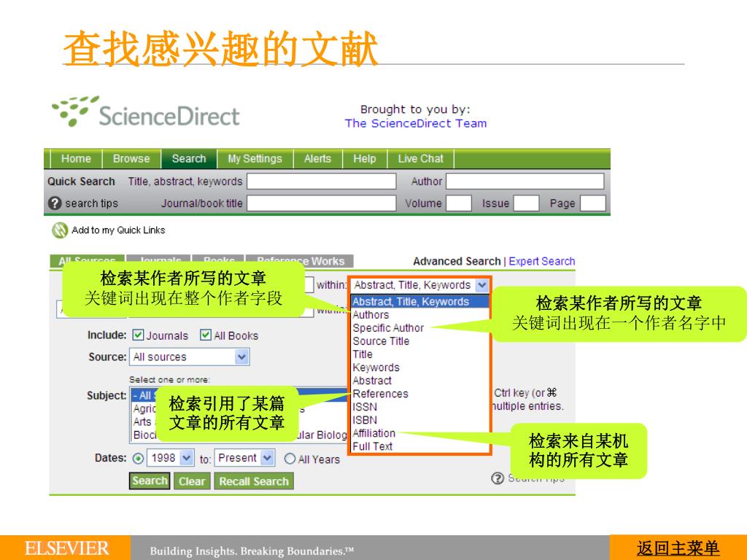The width and height of the screenshot is (747, 560).
Task: Choose Keywords option in the within list
Action: pos(376,367)
